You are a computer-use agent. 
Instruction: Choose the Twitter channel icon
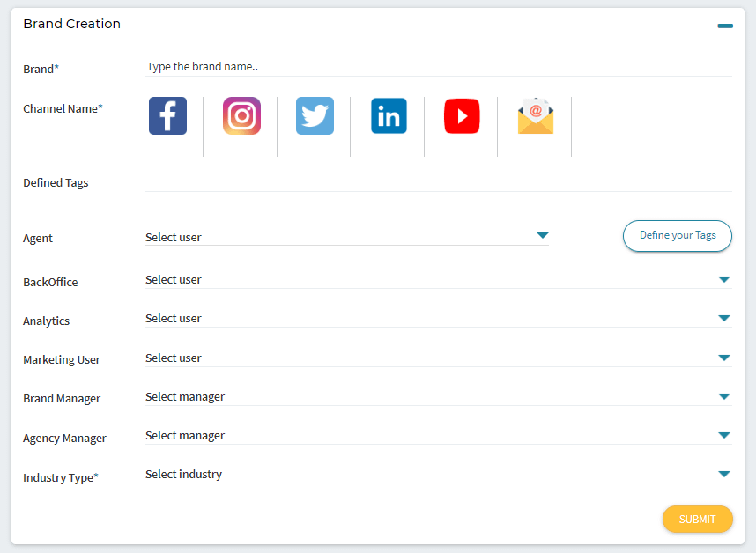(x=315, y=115)
